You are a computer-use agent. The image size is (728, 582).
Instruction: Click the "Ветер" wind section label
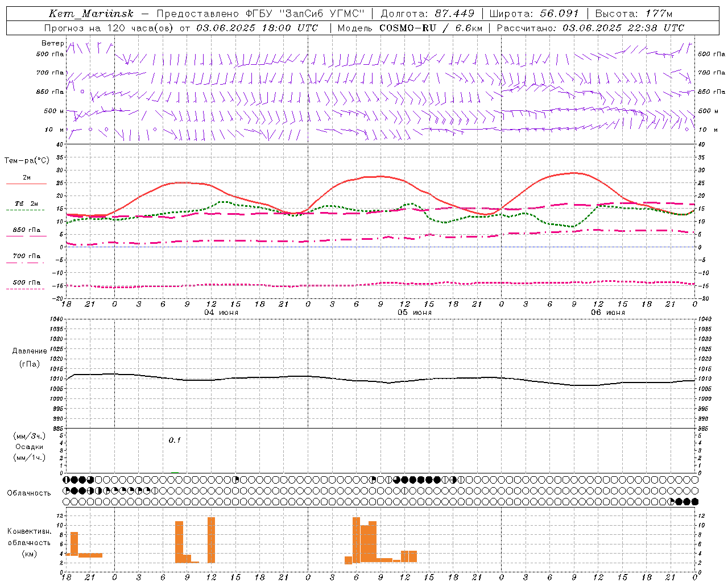click(x=53, y=43)
